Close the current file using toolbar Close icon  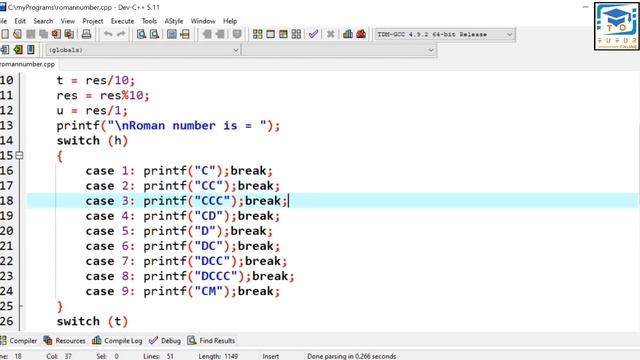(56, 34)
